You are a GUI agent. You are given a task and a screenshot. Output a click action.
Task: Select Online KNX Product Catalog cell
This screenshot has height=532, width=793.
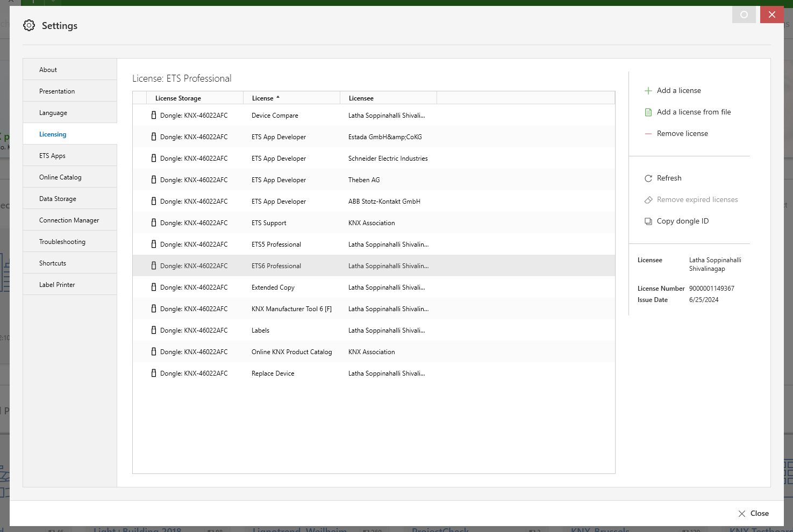click(x=292, y=351)
